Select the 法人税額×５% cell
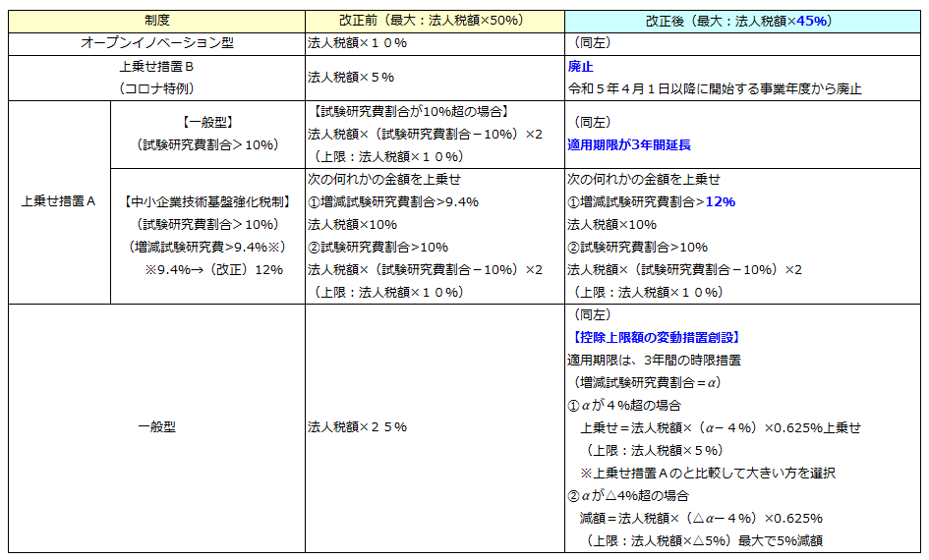The image size is (929, 560). (351, 77)
